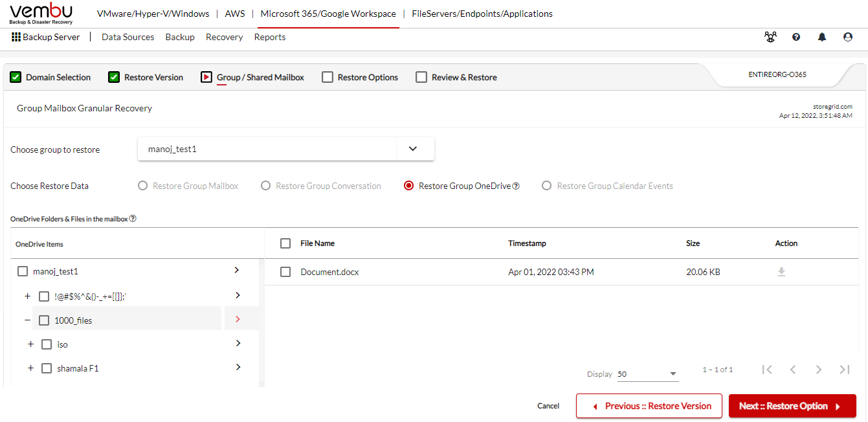Switch to VMware/Hyper-V/Windows tab
The height and width of the screenshot is (422, 868).
click(x=153, y=14)
